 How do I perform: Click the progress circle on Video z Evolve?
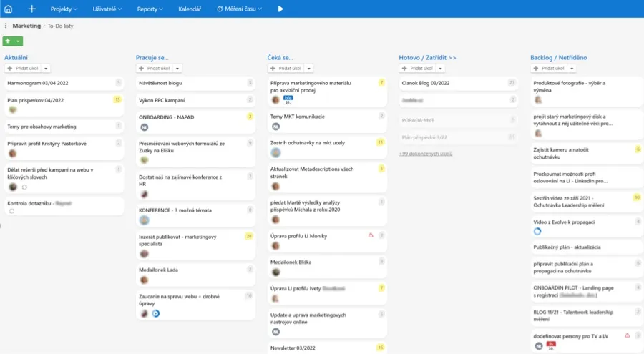pos(537,231)
